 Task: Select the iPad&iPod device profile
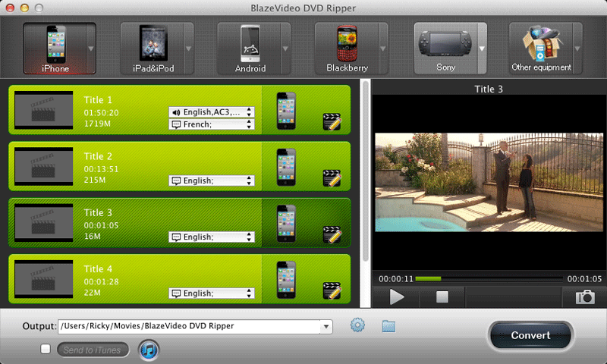pos(153,49)
